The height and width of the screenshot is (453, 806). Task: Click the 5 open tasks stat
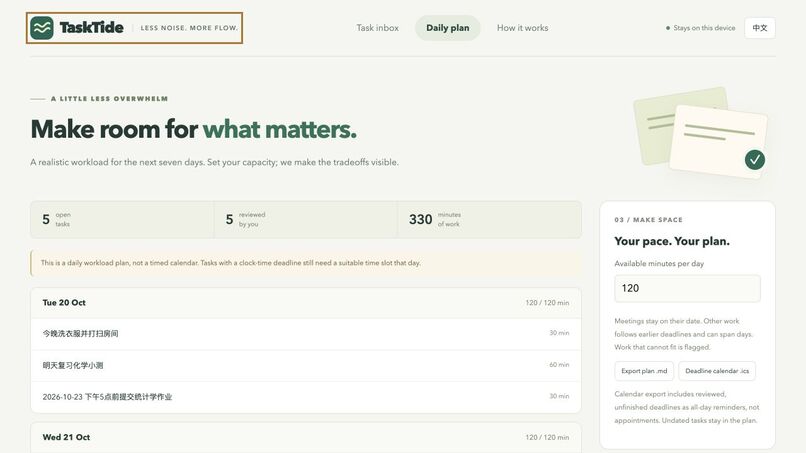122,220
